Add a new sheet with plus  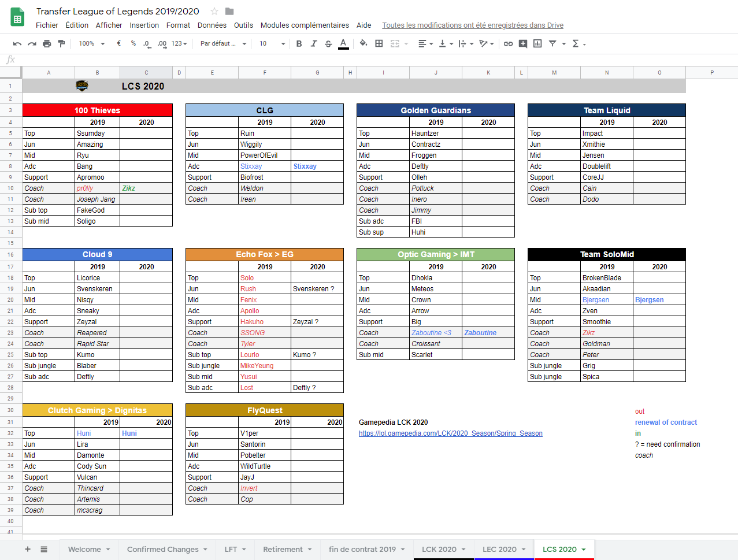(28, 549)
